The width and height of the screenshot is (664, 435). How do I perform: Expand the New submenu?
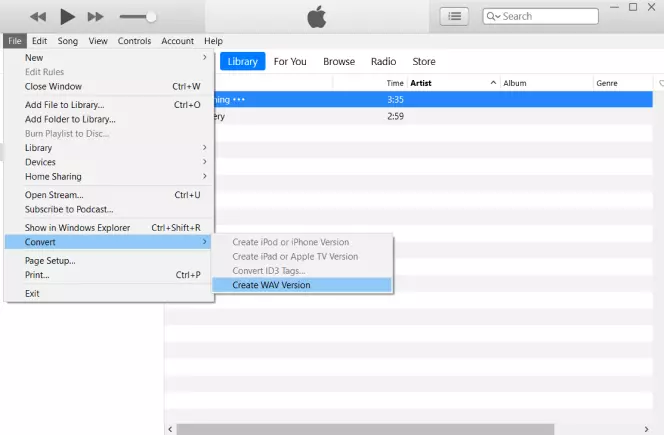pos(108,58)
